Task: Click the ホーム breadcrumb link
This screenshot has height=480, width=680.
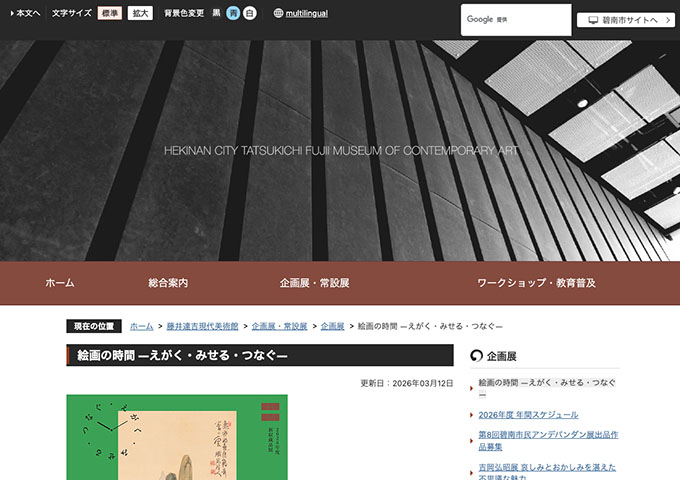Action: pos(141,326)
